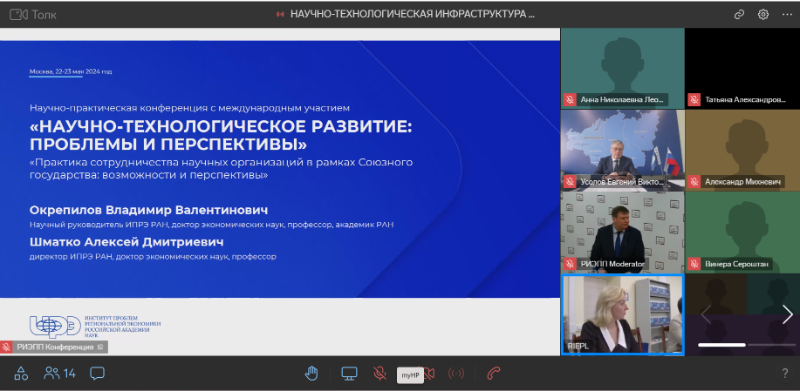This screenshot has width=800, height=391.
Task: Click the ИПРЭ institute logo on slide
Action: [94, 327]
